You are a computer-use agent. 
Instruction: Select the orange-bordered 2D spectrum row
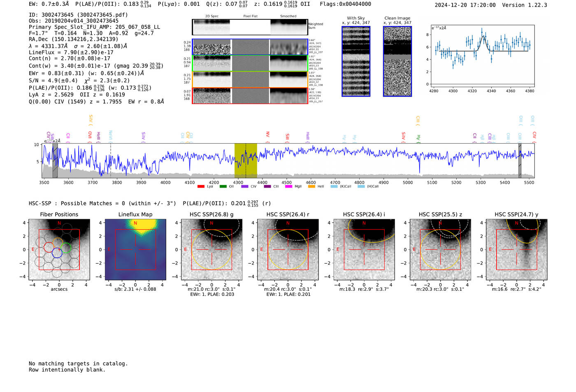tap(250, 79)
